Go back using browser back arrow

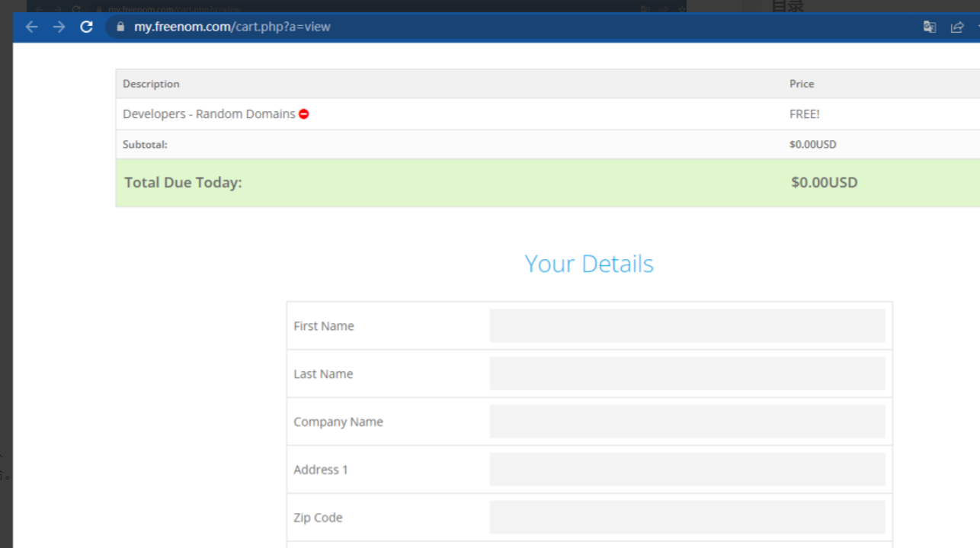(31, 27)
